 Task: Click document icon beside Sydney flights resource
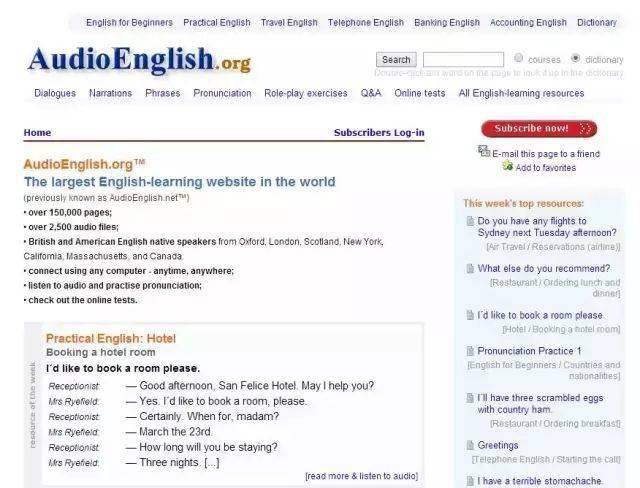pyautogui.click(x=470, y=221)
